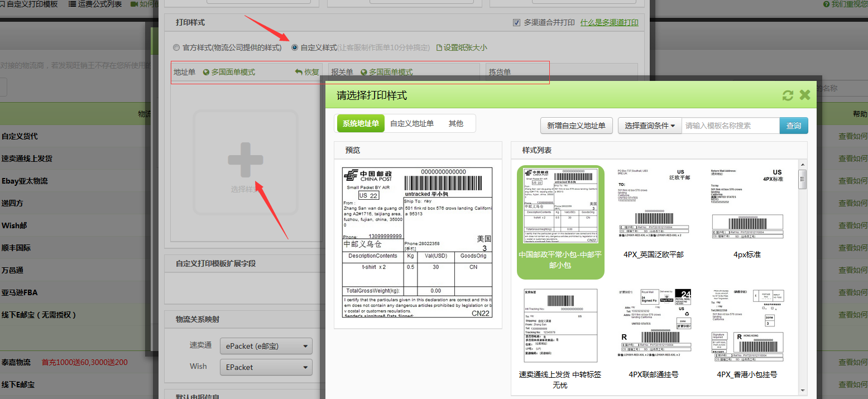Select 万邑通 in the background list
The height and width of the screenshot is (399, 868).
13,270
